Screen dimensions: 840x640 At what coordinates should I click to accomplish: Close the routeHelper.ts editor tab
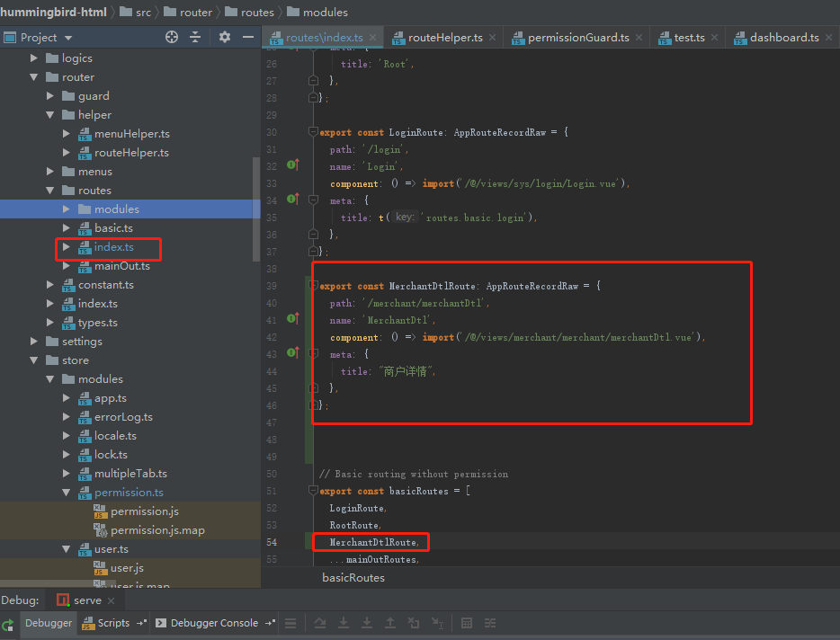[492, 38]
